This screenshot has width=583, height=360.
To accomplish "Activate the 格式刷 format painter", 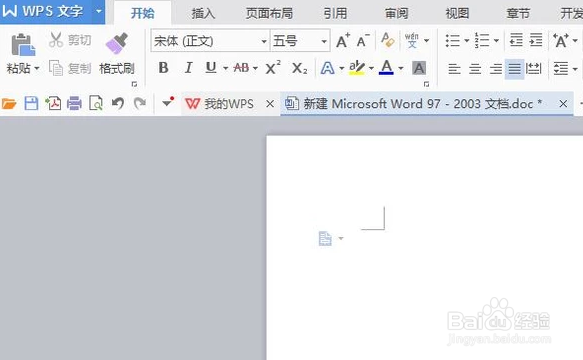I will [117, 53].
